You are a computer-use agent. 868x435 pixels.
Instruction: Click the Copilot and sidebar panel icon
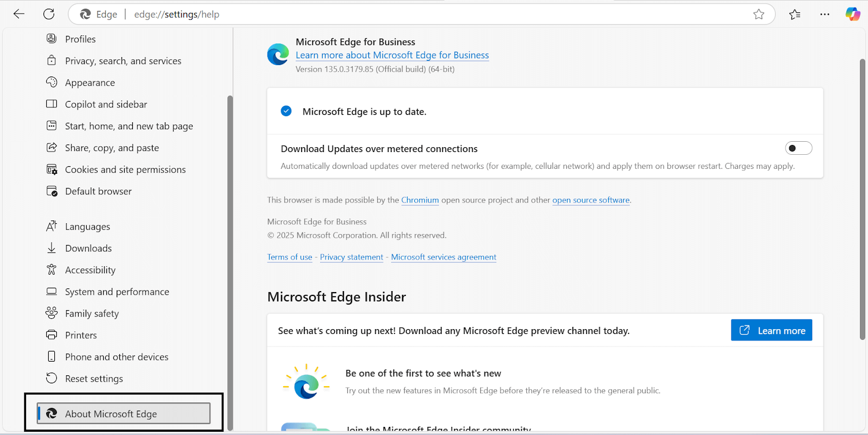point(52,104)
